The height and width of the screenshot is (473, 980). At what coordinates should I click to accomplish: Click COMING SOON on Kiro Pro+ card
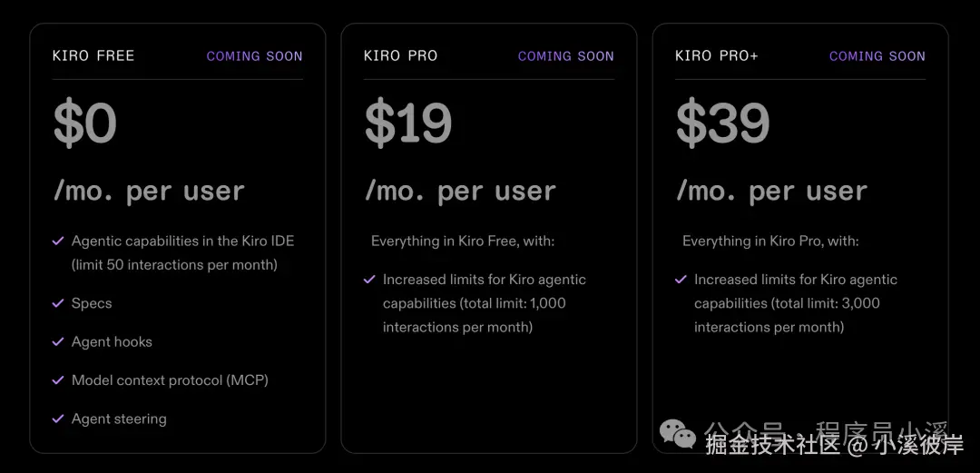point(877,56)
